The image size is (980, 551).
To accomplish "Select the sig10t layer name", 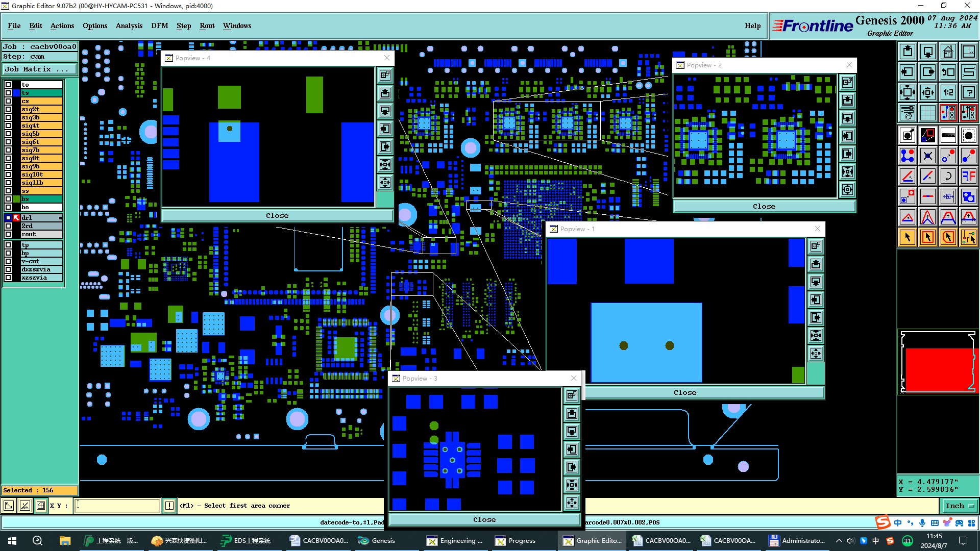I will tap(41, 174).
